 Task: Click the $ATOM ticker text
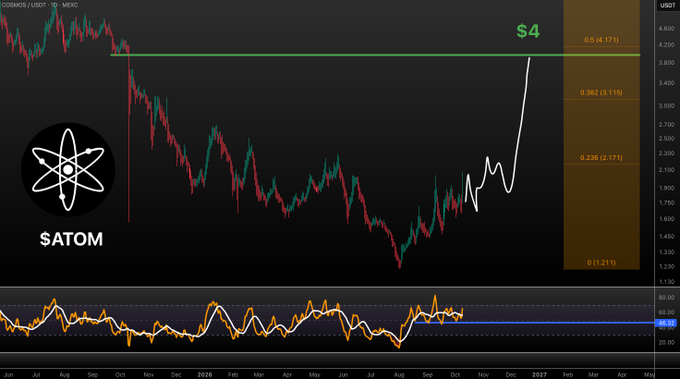click(x=71, y=239)
